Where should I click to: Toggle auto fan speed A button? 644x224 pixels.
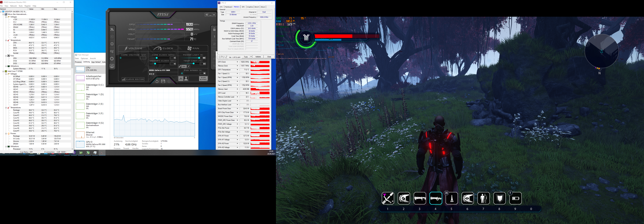pos(181,79)
